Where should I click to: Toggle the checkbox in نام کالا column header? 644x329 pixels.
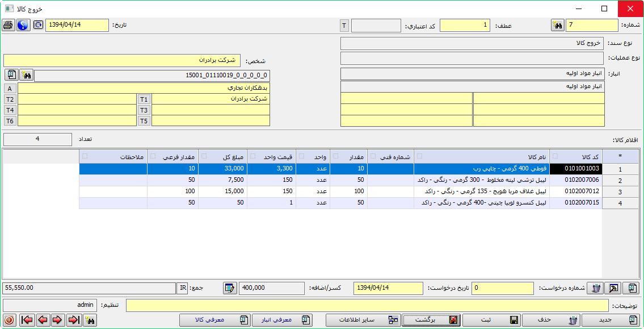click(419, 156)
